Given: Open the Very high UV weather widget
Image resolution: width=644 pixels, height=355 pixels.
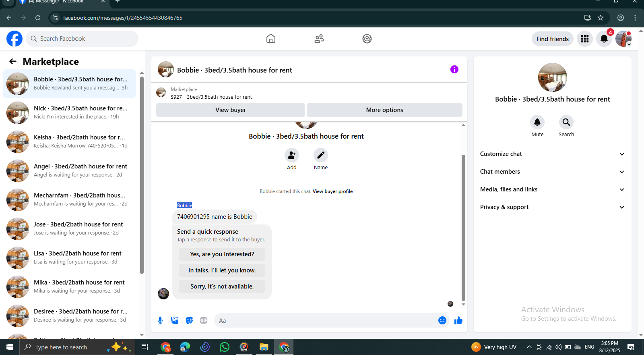Looking at the screenshot, I should click(494, 347).
